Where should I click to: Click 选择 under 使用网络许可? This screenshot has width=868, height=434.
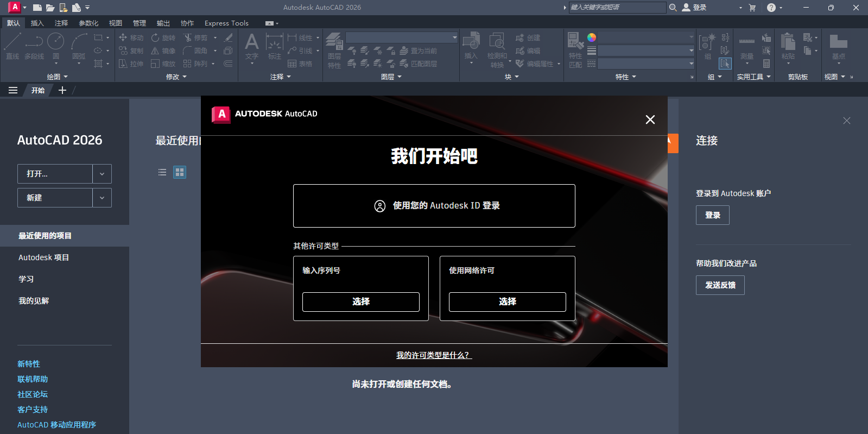point(508,301)
